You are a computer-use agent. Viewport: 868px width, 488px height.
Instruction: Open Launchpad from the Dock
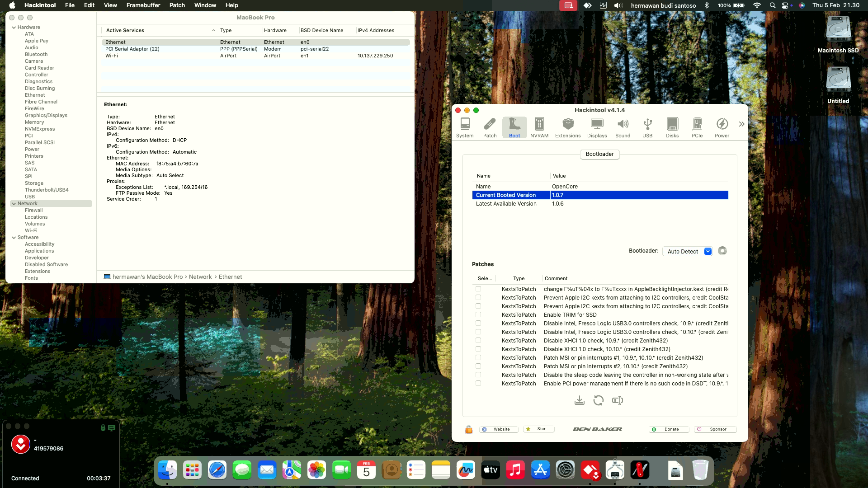(x=192, y=470)
